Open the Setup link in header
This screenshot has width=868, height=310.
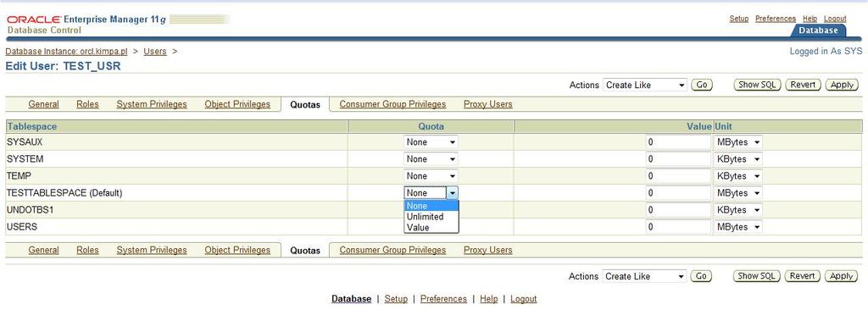tap(738, 19)
